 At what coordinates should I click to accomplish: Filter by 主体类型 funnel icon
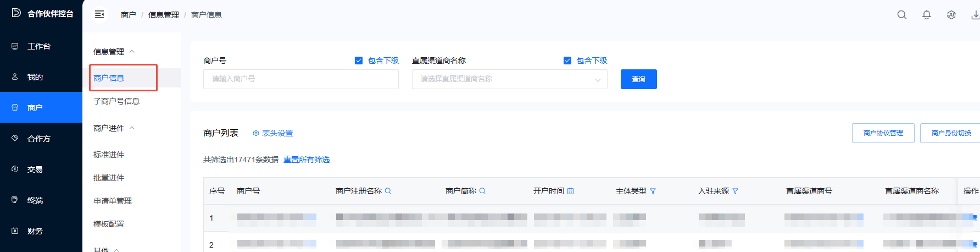tap(653, 191)
